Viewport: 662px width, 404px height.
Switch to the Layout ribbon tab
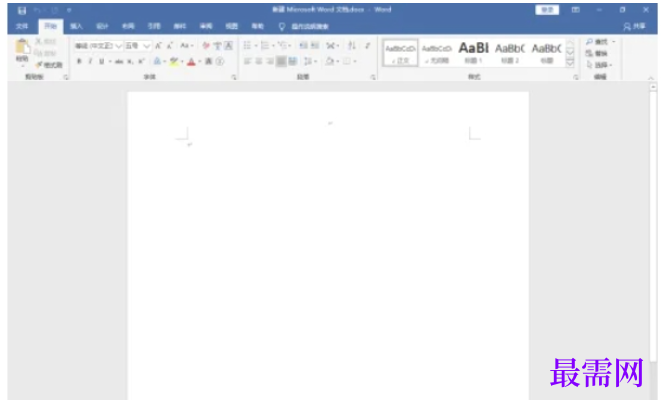point(128,26)
